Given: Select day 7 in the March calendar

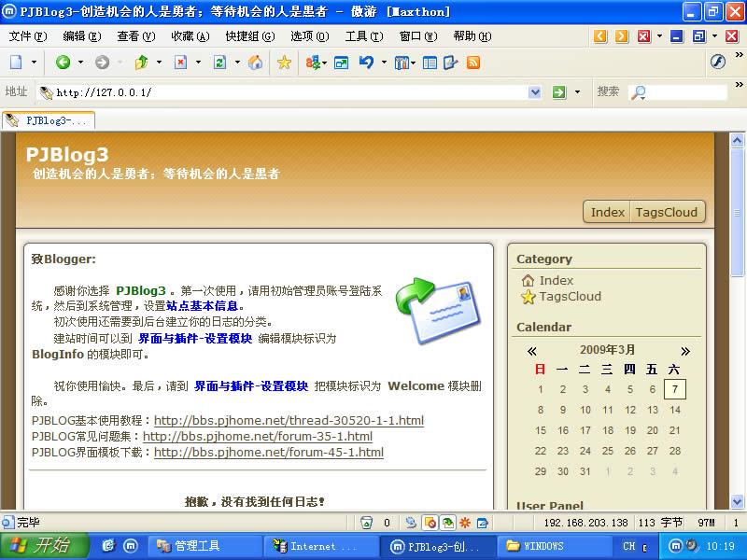Looking at the screenshot, I should [x=674, y=389].
